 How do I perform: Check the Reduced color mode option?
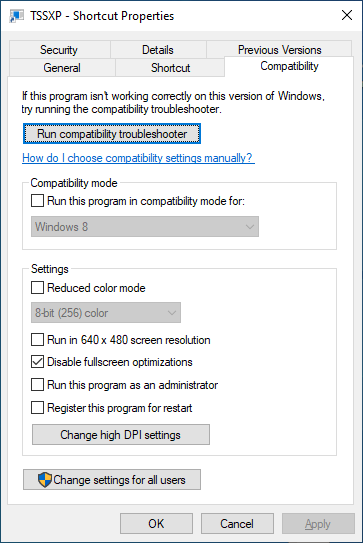[37, 287]
